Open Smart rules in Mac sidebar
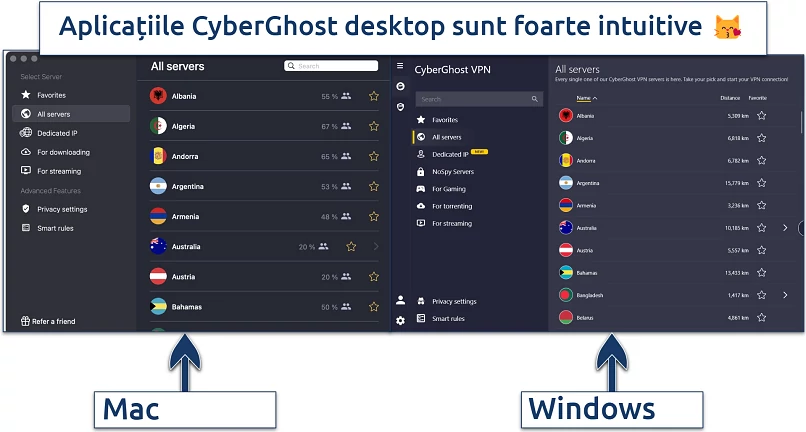Image resolution: width=806 pixels, height=432 pixels. coord(47,228)
